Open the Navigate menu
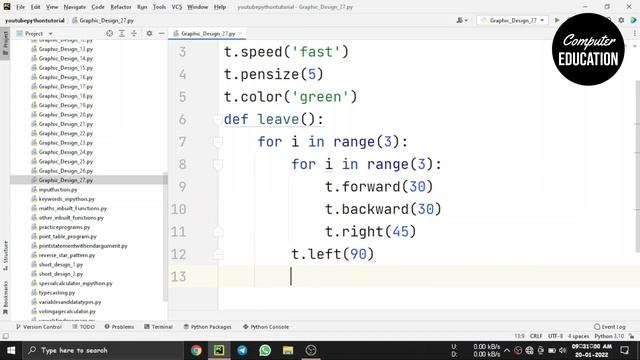Image resolution: width=640 pixels, height=360 pixels. point(75,7)
